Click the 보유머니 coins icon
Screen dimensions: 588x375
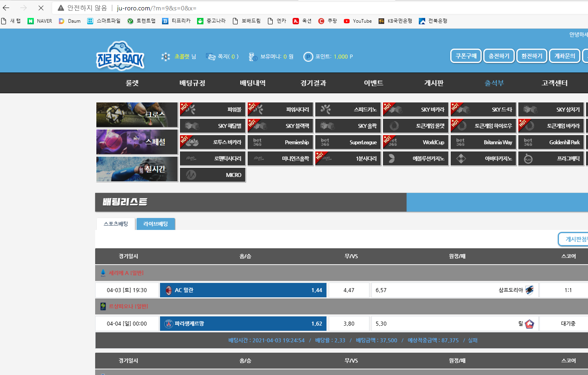click(x=253, y=57)
